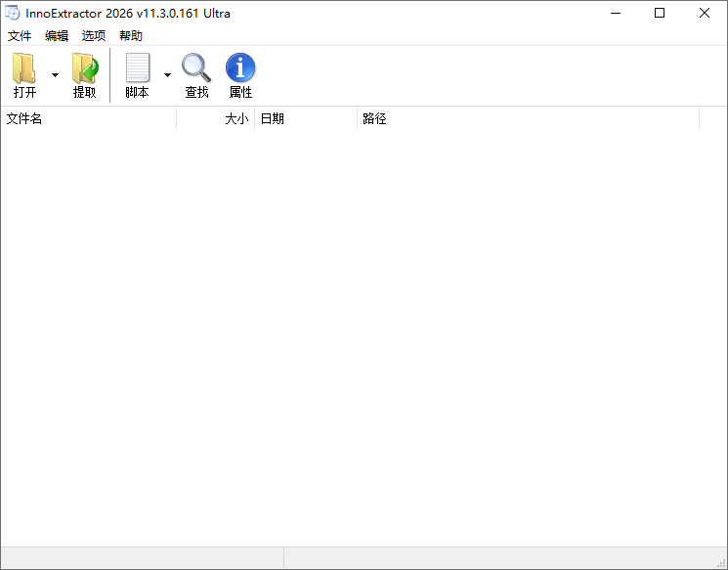Open the 文件 menu

coord(20,36)
